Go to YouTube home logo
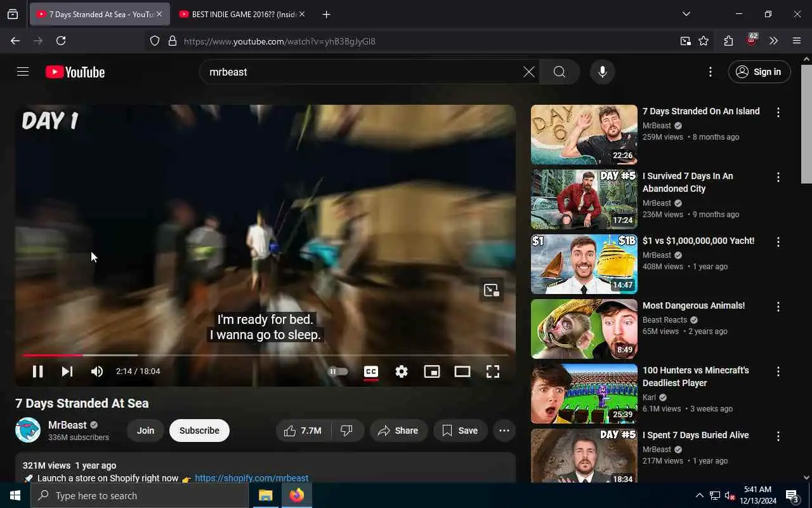Image resolution: width=812 pixels, height=508 pixels. pyautogui.click(x=75, y=72)
